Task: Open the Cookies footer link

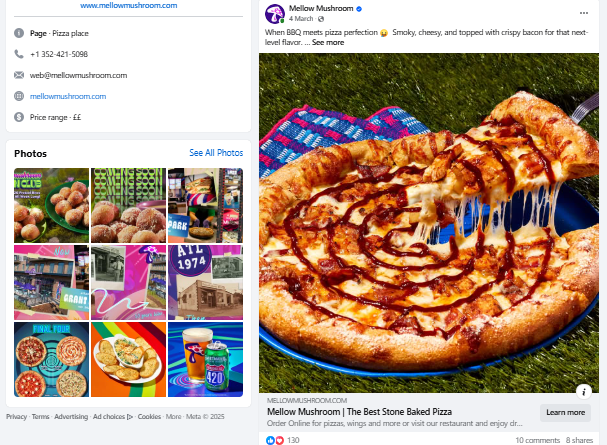Action: [149, 416]
